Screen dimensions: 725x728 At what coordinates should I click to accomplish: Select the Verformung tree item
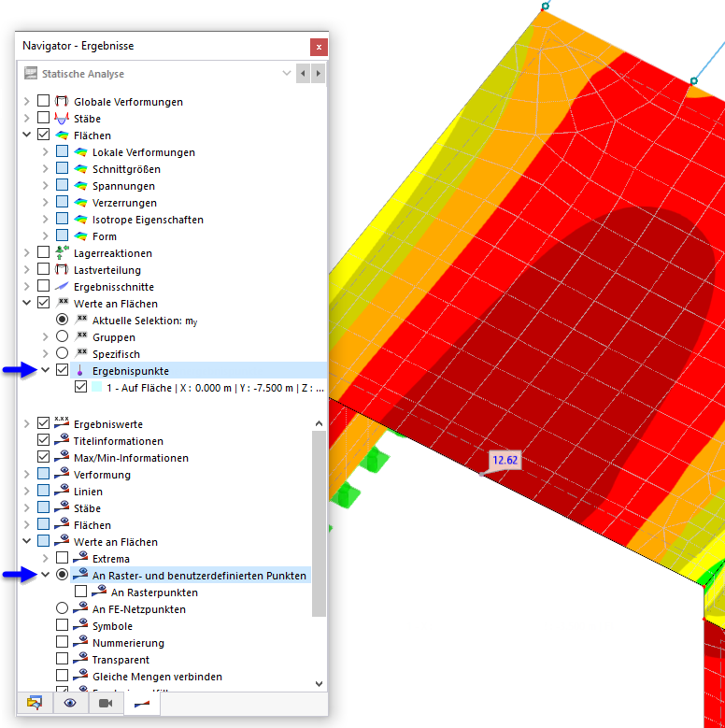click(102, 475)
